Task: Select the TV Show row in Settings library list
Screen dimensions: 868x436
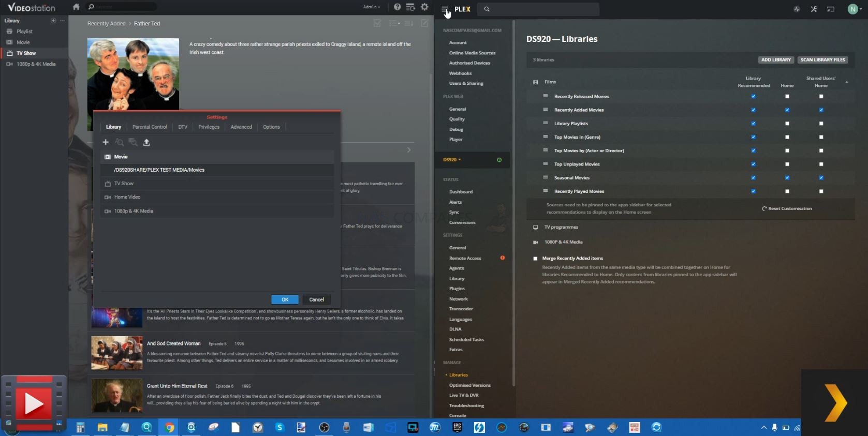Action: tap(217, 184)
